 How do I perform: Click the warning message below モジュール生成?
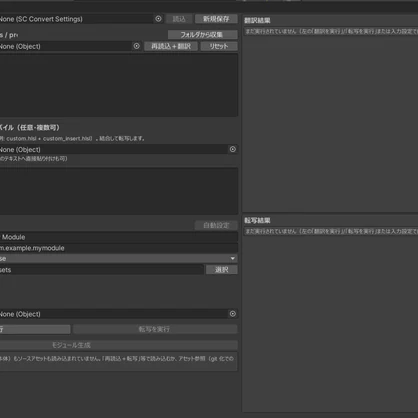pos(119,361)
